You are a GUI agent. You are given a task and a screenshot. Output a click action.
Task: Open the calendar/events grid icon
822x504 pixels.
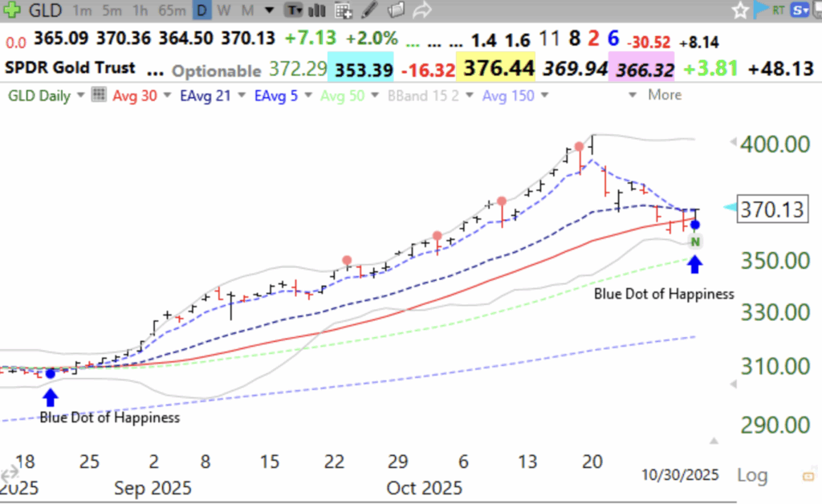343,10
